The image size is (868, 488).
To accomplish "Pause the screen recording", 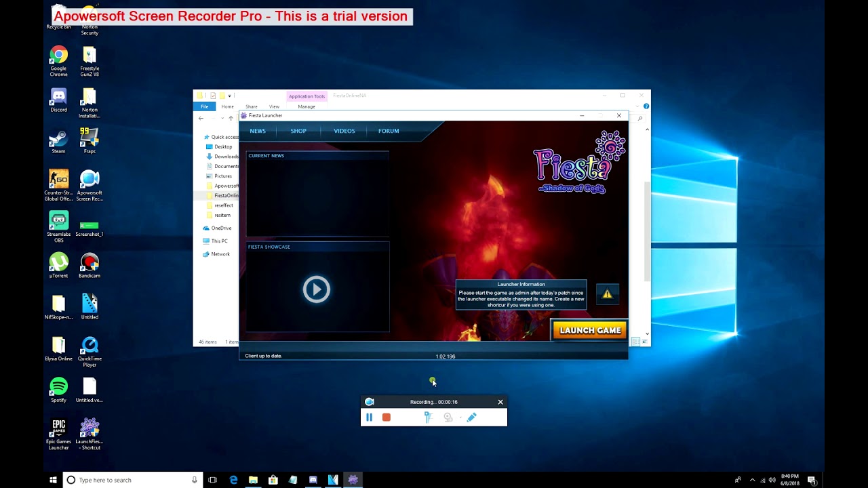I will coord(369,418).
